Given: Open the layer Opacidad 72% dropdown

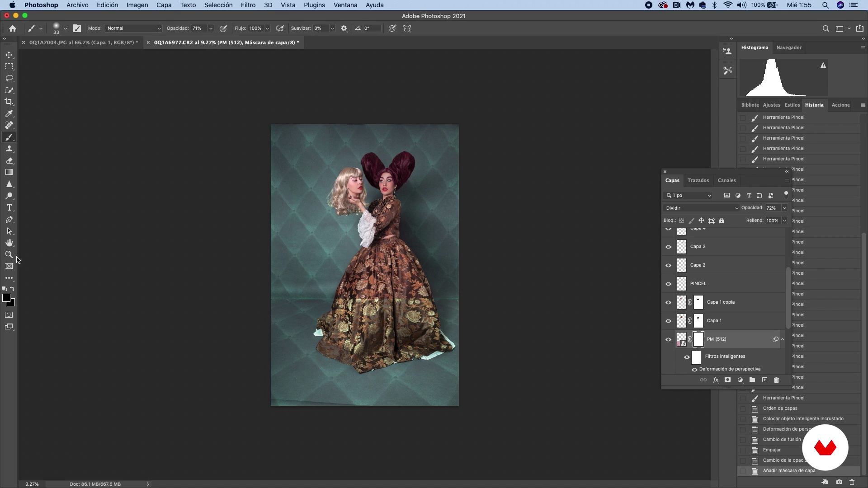Looking at the screenshot, I should coord(784,208).
